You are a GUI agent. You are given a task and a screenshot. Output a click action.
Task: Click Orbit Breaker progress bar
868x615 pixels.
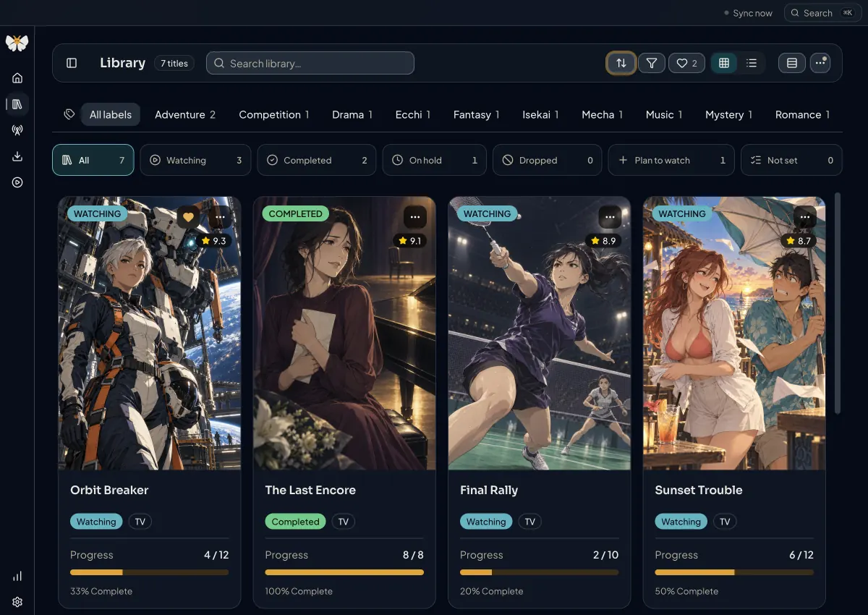point(150,572)
